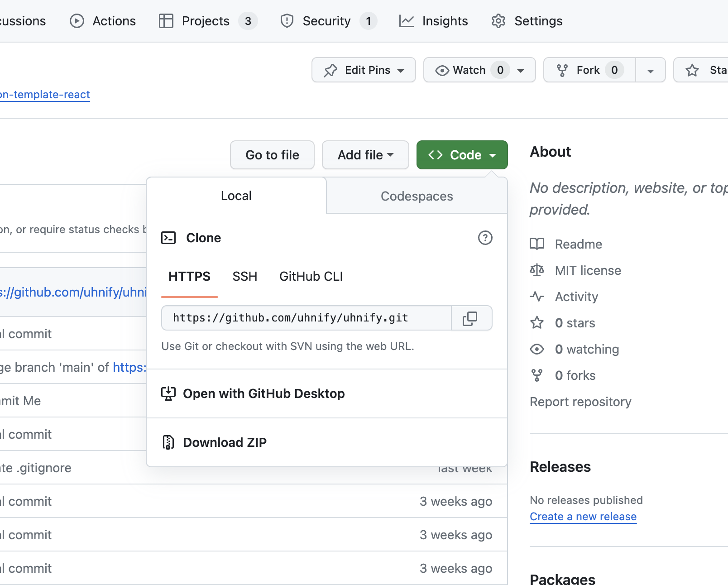This screenshot has height=585, width=728.
Task: Click the Fork branch icon
Action: point(562,70)
